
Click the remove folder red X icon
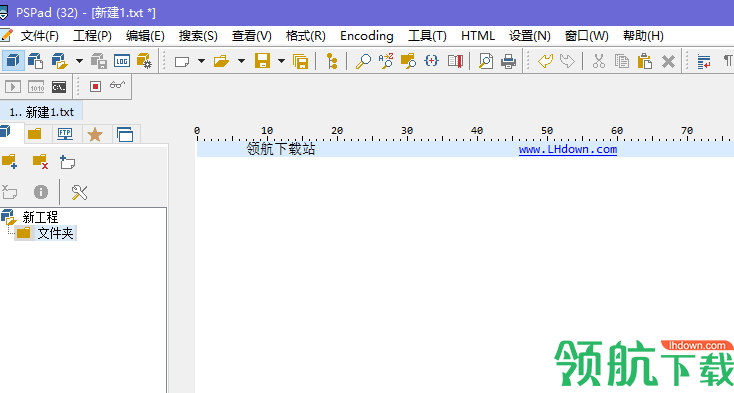point(40,161)
